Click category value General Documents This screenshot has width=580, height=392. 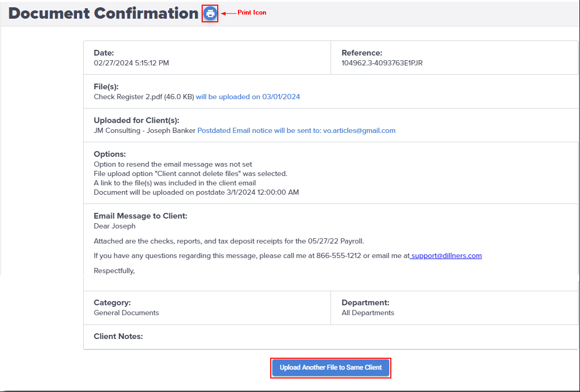126,313
